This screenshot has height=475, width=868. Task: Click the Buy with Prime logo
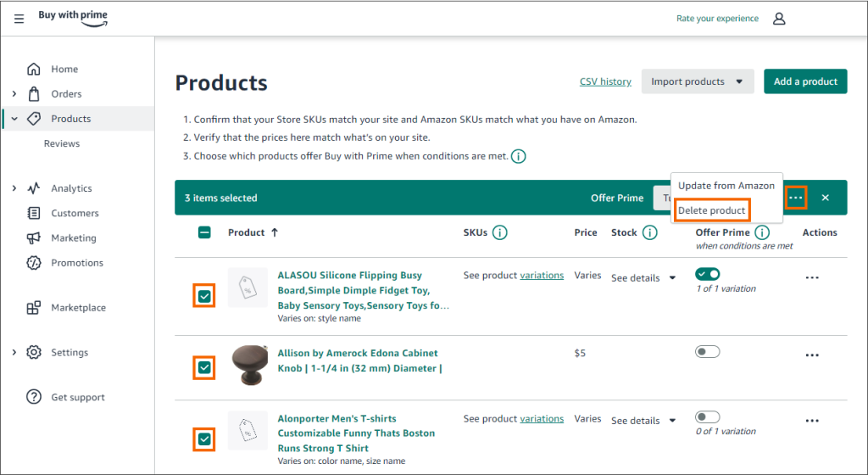coord(73,18)
